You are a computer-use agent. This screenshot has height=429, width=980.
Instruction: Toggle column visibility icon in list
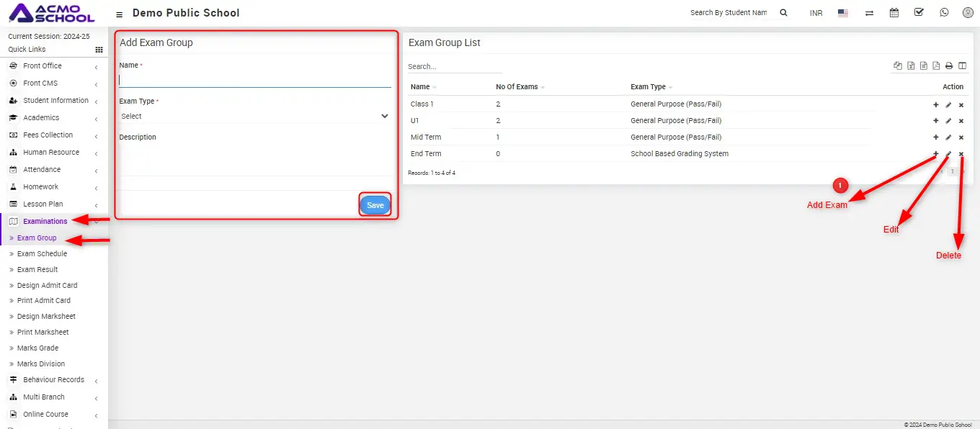click(962, 66)
